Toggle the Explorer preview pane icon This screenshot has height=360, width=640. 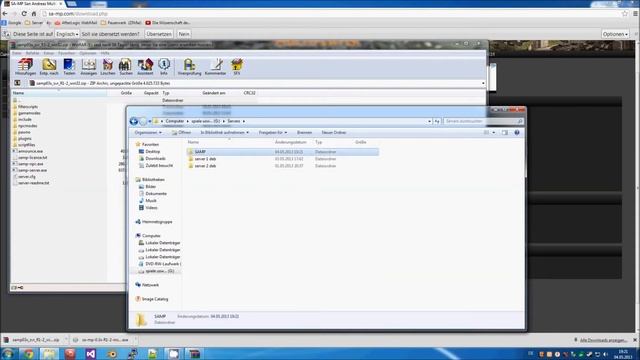point(505,133)
